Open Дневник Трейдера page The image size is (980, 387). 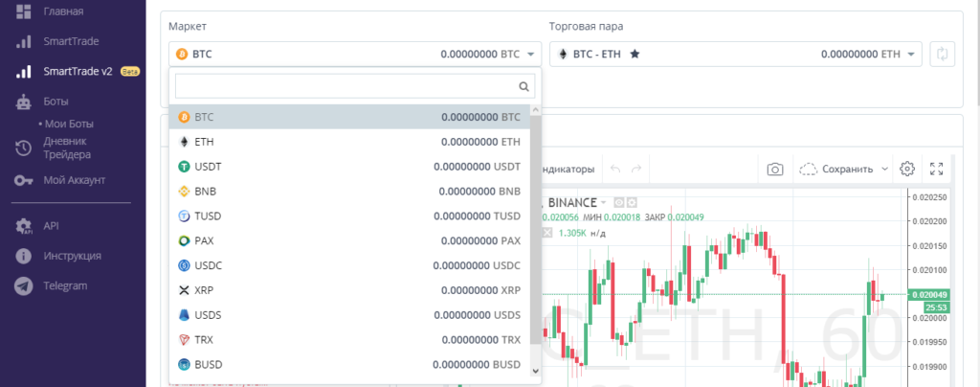click(67, 148)
